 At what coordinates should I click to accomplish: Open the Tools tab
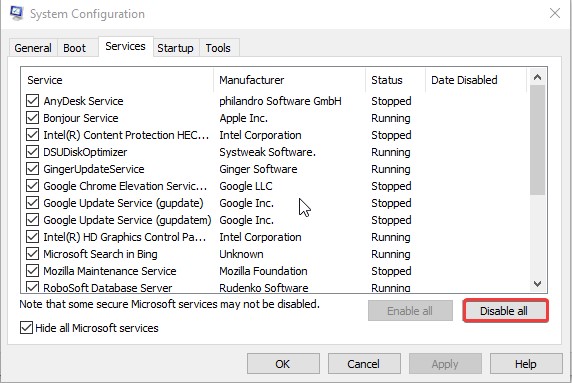point(218,48)
